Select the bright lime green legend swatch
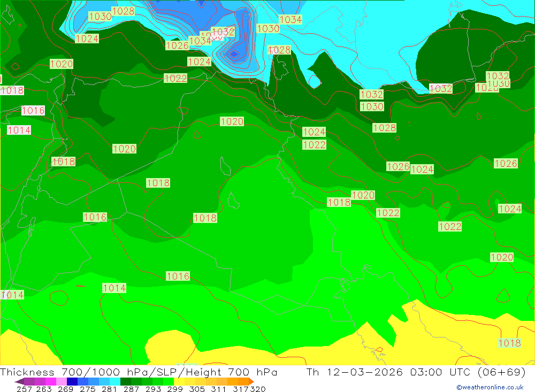 click(x=169, y=381)
